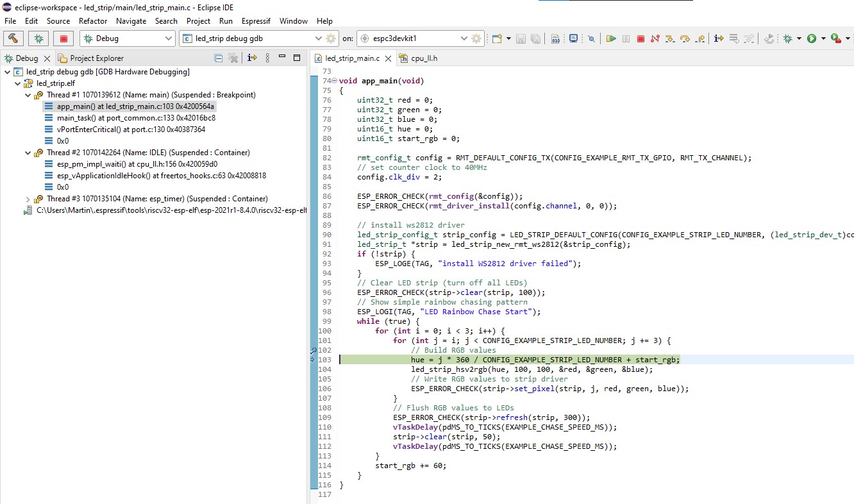Toggle Instruction Stepping Mode in main toolbar
854x504 pixels.
click(x=719, y=38)
